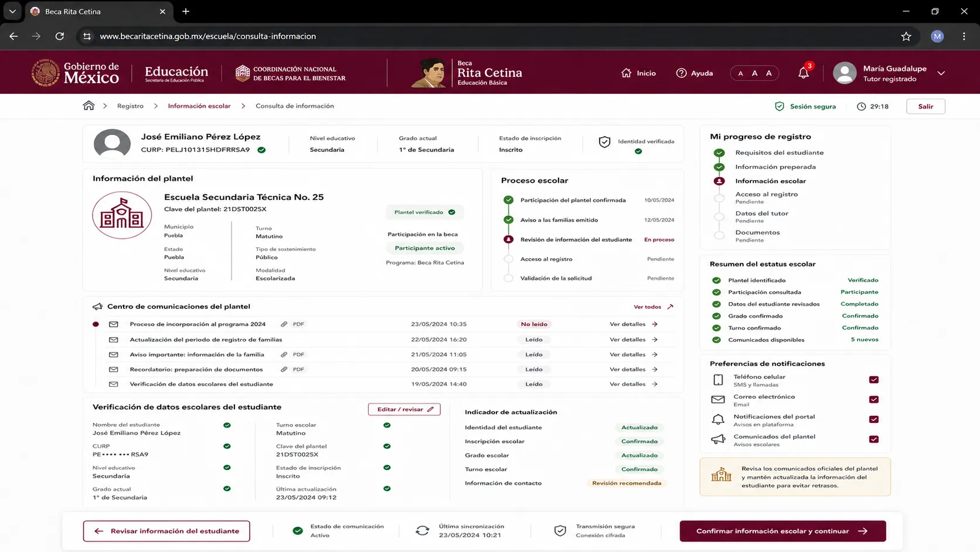Open the Ver todos communications link
Viewport: 980px width, 552px height.
[654, 307]
